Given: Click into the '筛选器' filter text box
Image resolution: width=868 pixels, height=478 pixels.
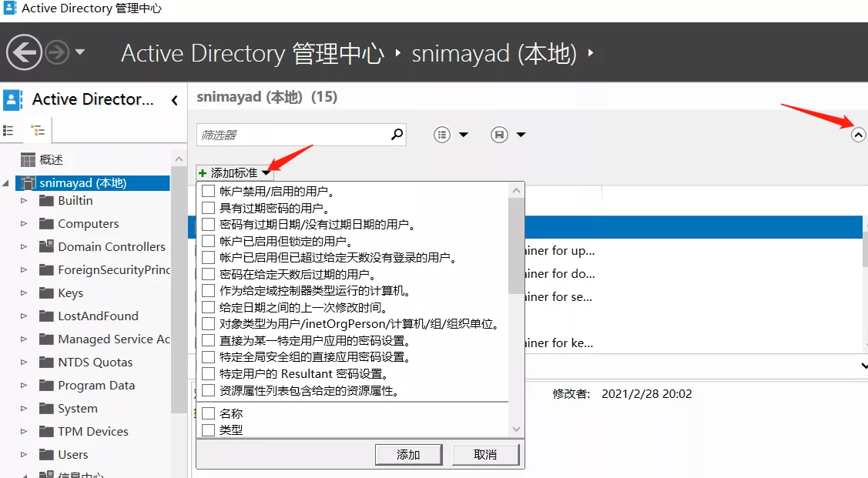Looking at the screenshot, I should point(293,135).
